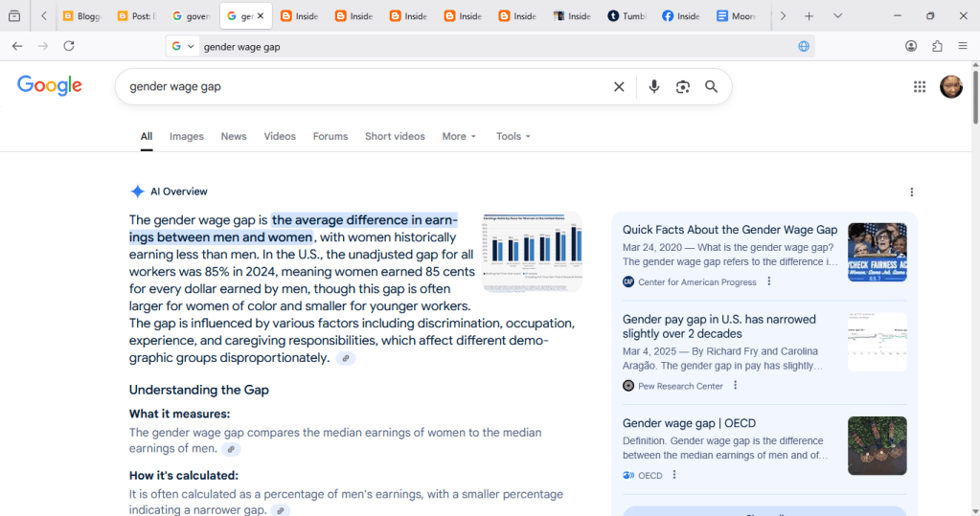This screenshot has width=980, height=516.
Task: Open the list all tabs dropdown
Action: coord(837,16)
